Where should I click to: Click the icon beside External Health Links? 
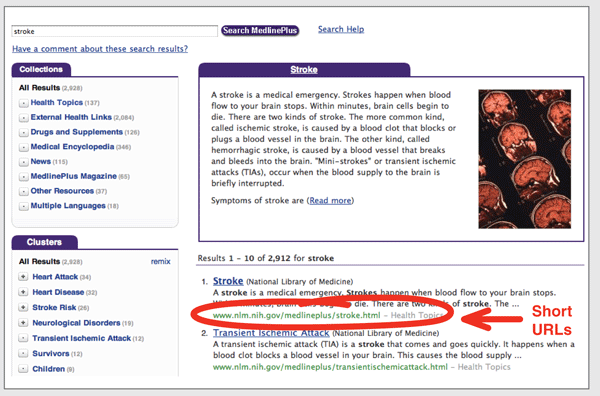[x=23, y=117]
